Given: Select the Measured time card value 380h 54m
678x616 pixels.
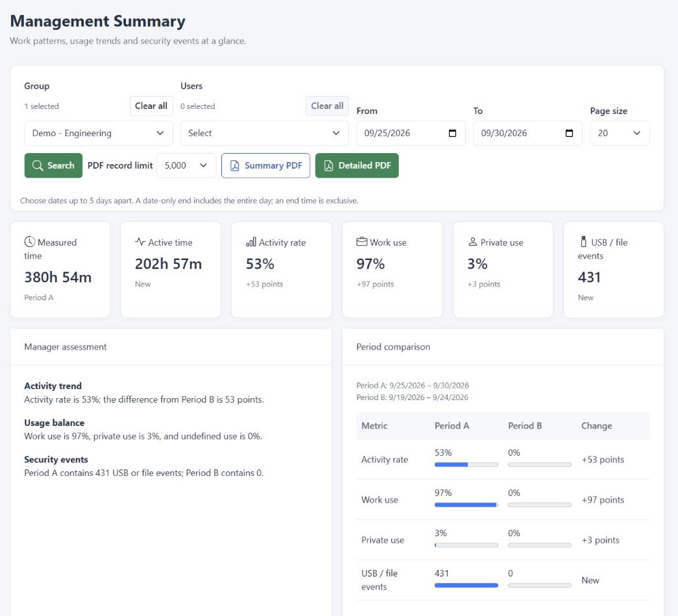Looking at the screenshot, I should [58, 277].
